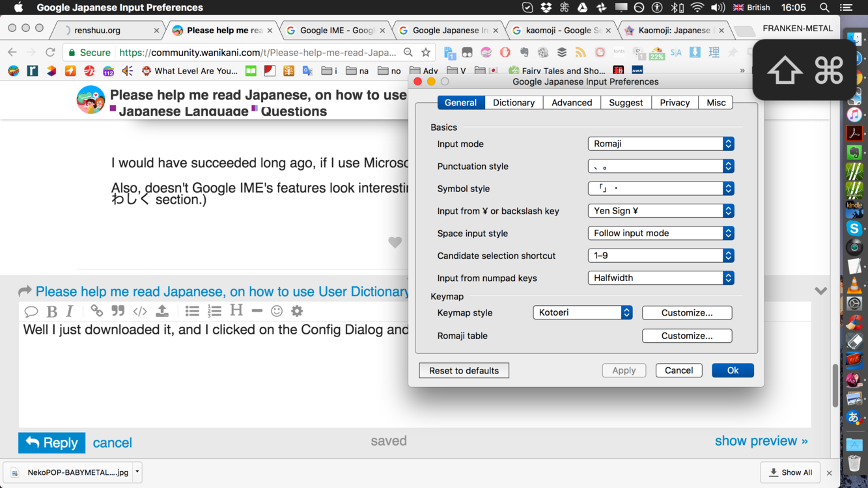Click the cancel link beside Reply
Viewport: 868px width, 488px height.
pyautogui.click(x=112, y=442)
